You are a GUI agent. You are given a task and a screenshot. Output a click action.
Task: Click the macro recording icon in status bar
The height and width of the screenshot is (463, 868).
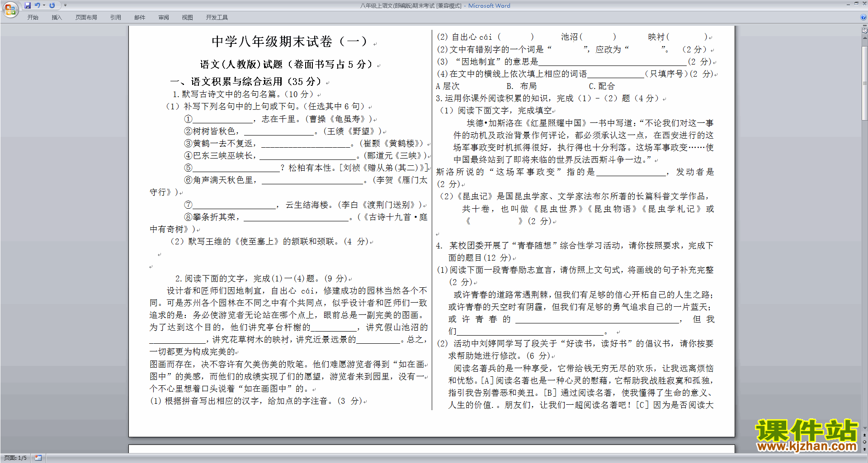[x=38, y=458]
